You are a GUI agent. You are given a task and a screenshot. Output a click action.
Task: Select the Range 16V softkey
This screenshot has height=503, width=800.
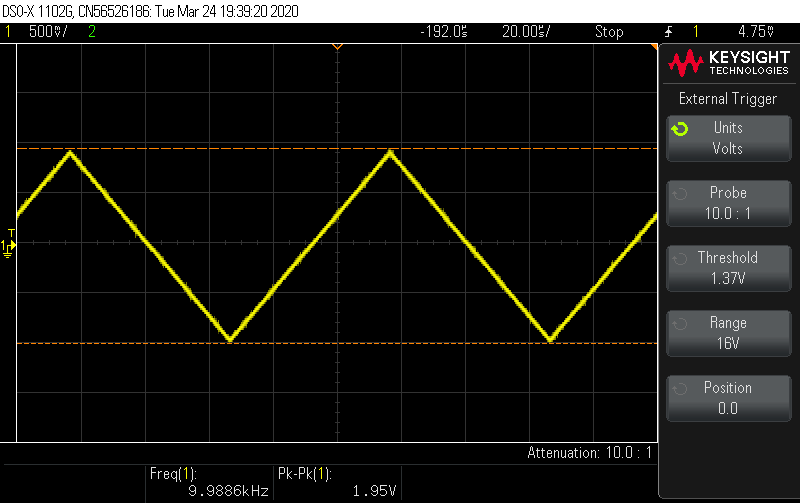(729, 333)
